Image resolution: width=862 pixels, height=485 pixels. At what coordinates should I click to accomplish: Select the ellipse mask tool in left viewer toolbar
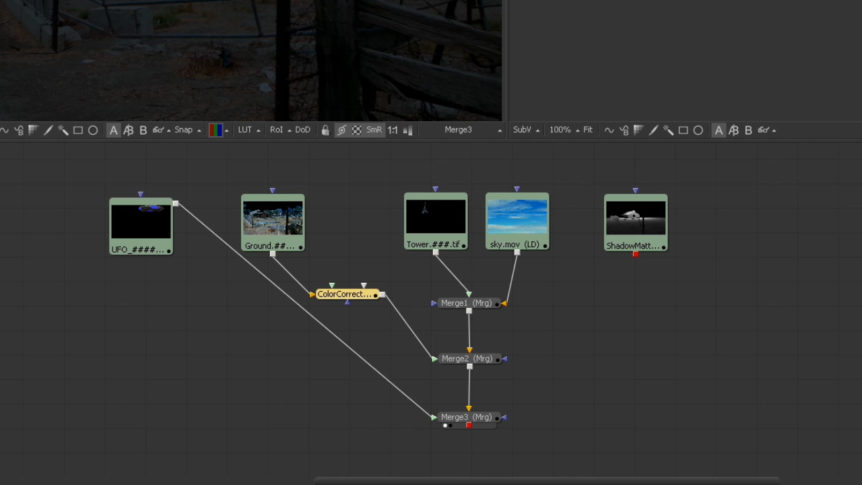pos(93,130)
